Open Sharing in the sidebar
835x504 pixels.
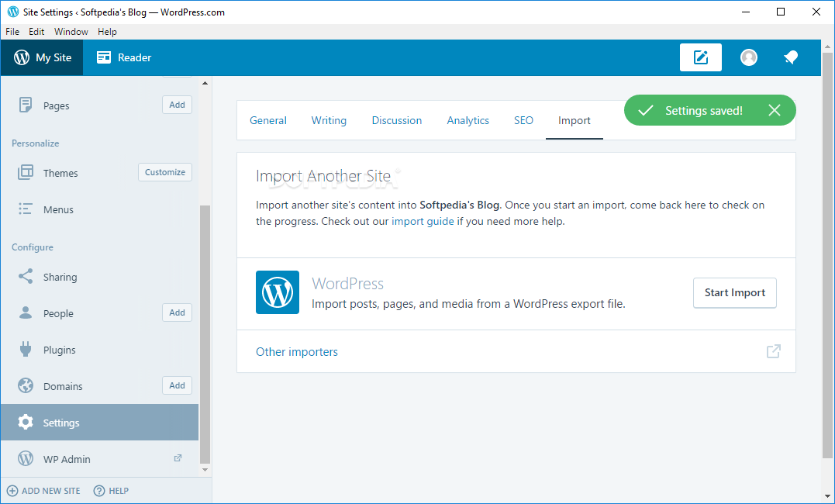click(x=60, y=277)
